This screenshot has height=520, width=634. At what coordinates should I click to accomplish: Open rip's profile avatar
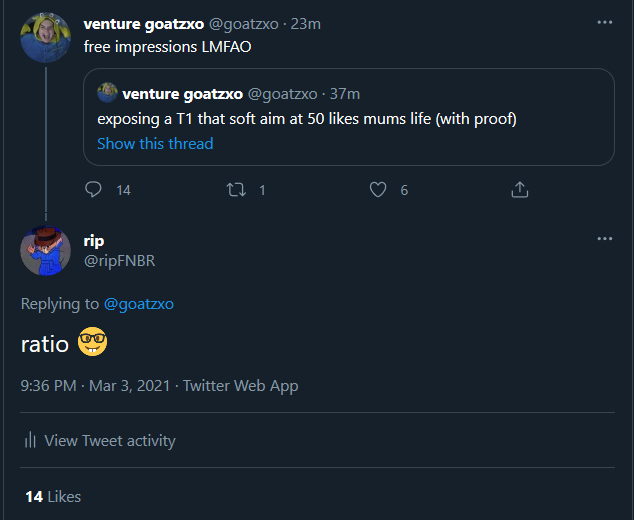tap(45, 251)
